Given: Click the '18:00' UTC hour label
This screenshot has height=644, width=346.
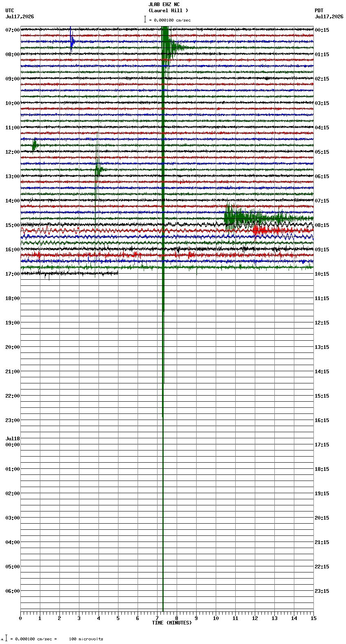Looking at the screenshot, I should (13, 298).
